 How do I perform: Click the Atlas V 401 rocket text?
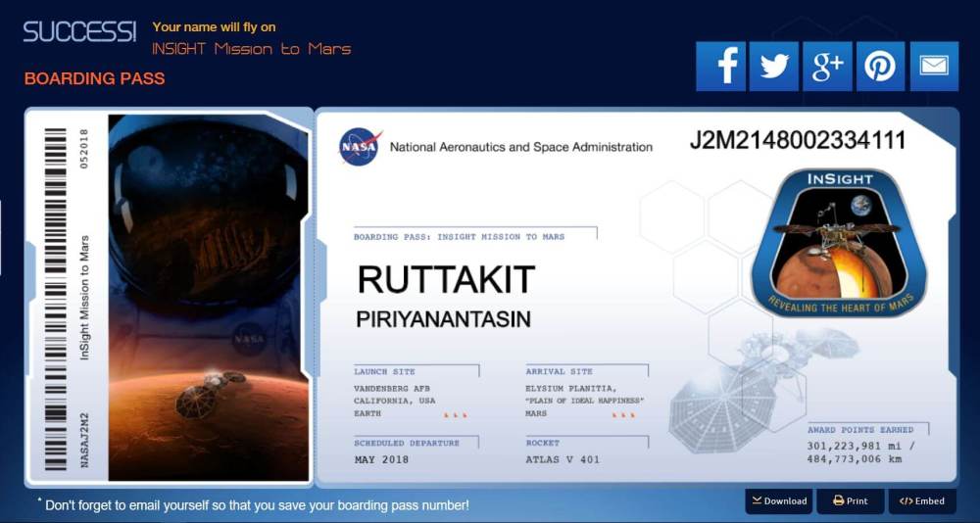[x=563, y=459]
